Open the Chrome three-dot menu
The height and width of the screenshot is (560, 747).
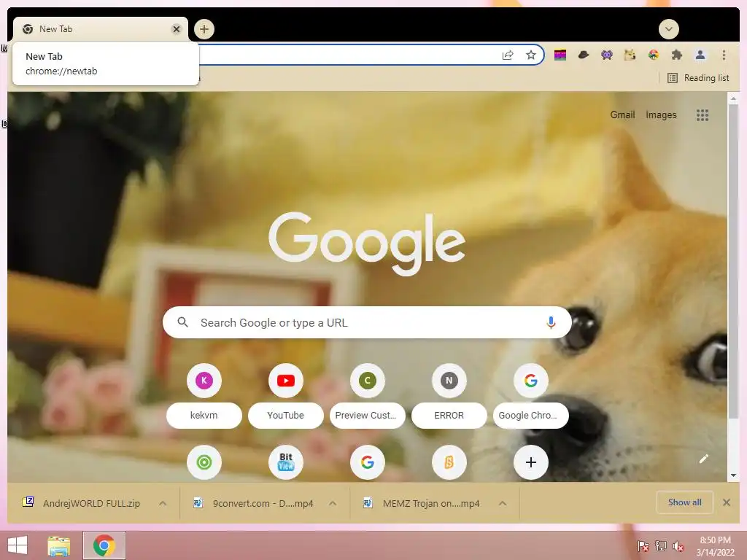click(x=724, y=55)
